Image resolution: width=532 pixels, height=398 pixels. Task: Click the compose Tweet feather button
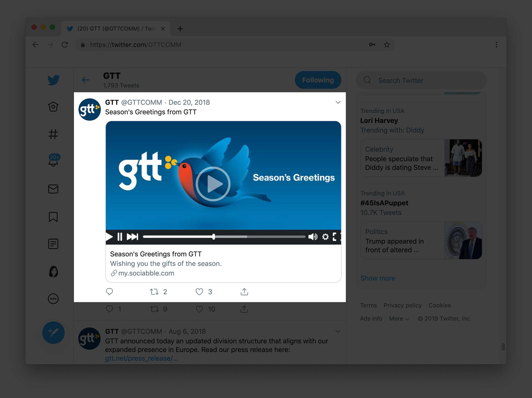53,333
